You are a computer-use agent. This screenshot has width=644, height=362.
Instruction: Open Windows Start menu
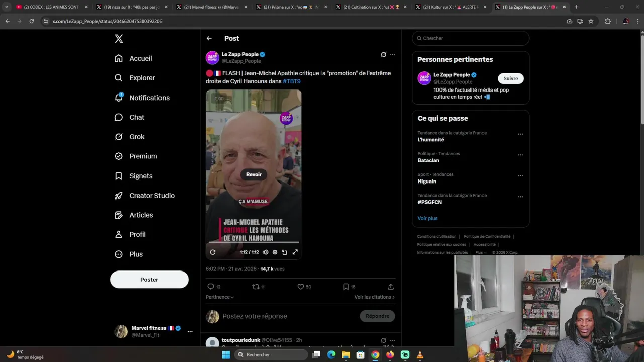226,355
